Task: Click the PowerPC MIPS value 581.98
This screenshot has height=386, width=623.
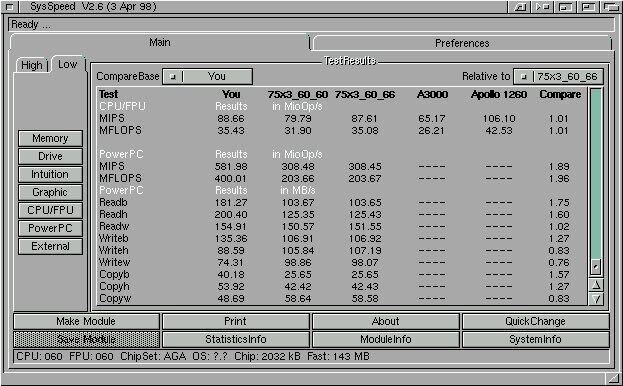Action: click(x=231, y=166)
